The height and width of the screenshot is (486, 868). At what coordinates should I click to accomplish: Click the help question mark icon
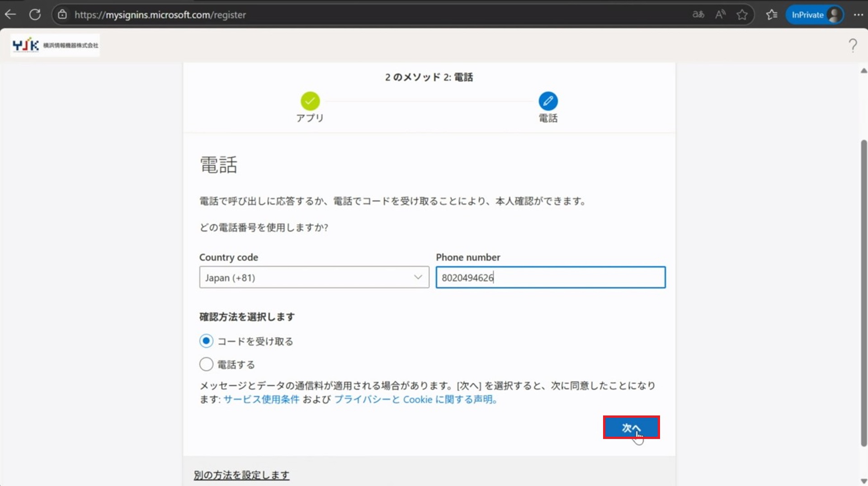(853, 45)
